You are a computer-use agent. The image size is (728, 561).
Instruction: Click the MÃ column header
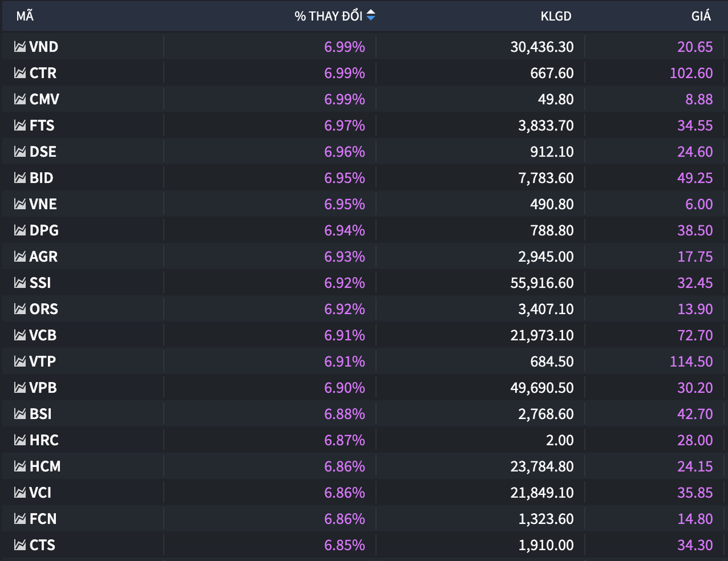(x=25, y=16)
